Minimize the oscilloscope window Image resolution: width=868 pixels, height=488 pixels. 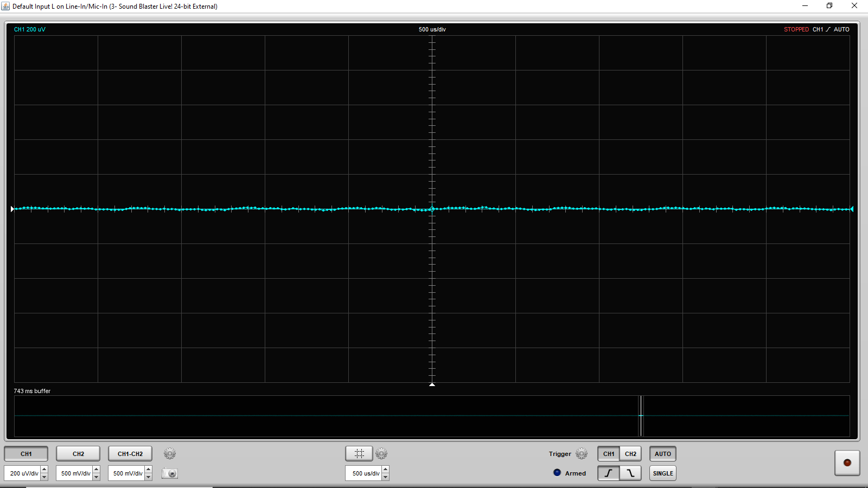805,6
